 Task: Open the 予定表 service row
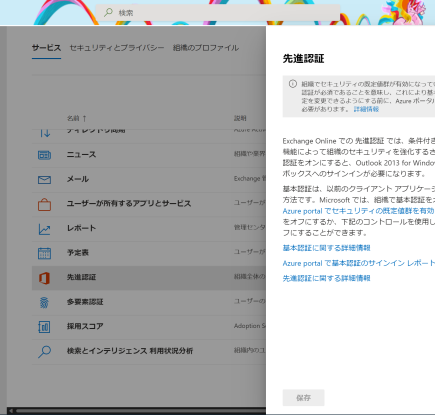(x=149, y=253)
